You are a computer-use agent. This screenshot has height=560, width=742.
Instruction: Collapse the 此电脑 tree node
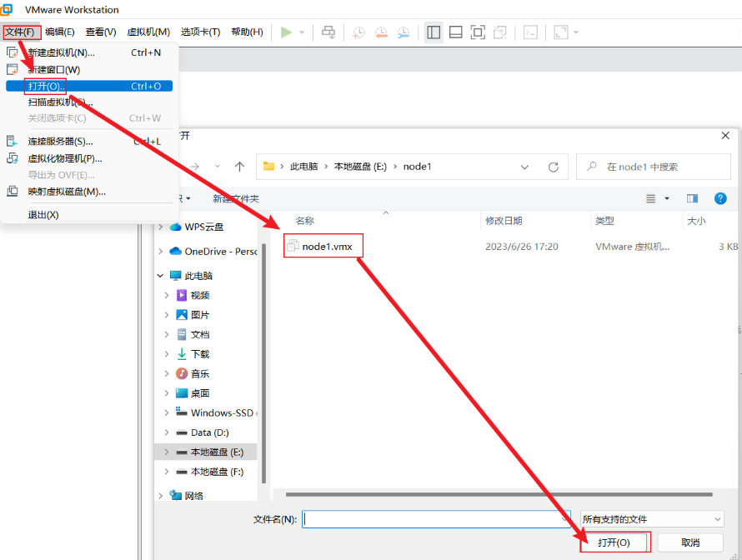(160, 275)
